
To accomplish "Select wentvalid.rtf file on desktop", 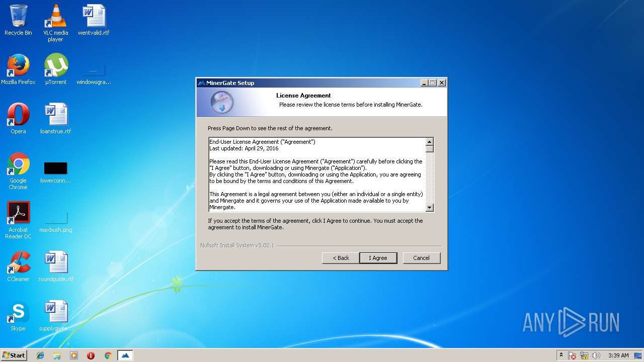I will coord(94,20).
